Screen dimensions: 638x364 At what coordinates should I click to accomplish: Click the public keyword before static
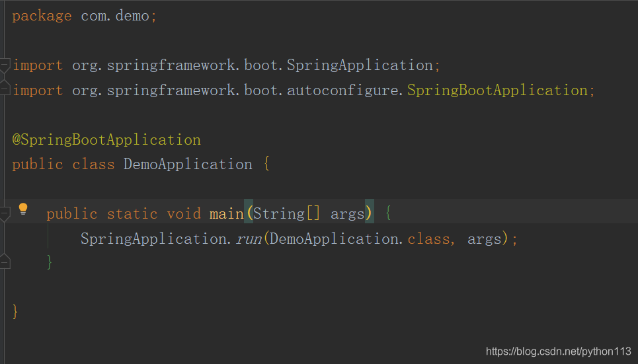click(71, 214)
